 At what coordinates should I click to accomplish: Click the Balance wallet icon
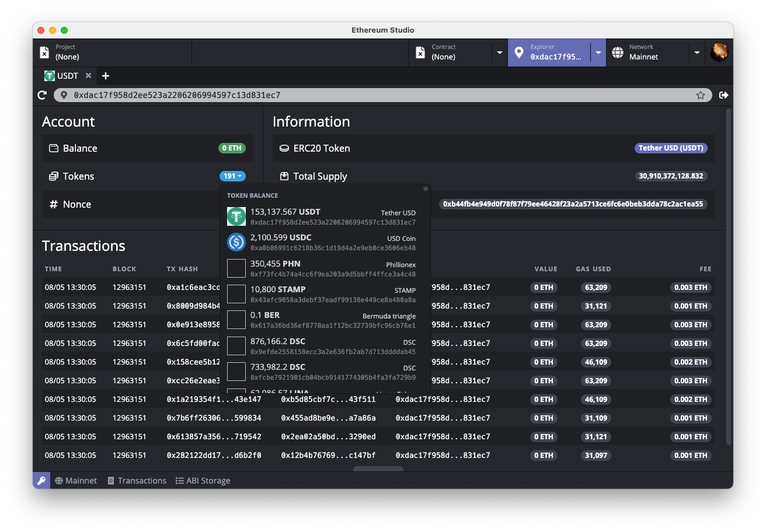(x=54, y=148)
